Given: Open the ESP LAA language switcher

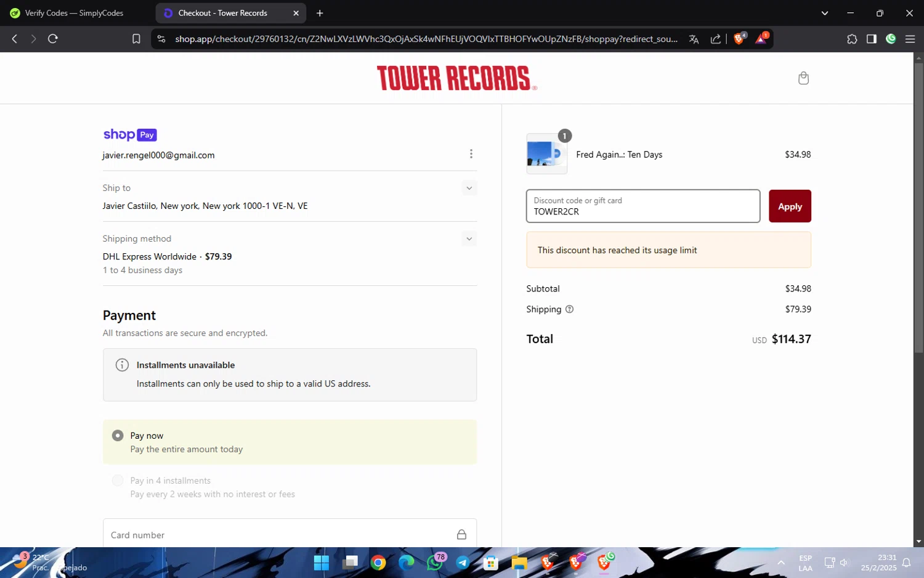Looking at the screenshot, I should click(x=805, y=563).
